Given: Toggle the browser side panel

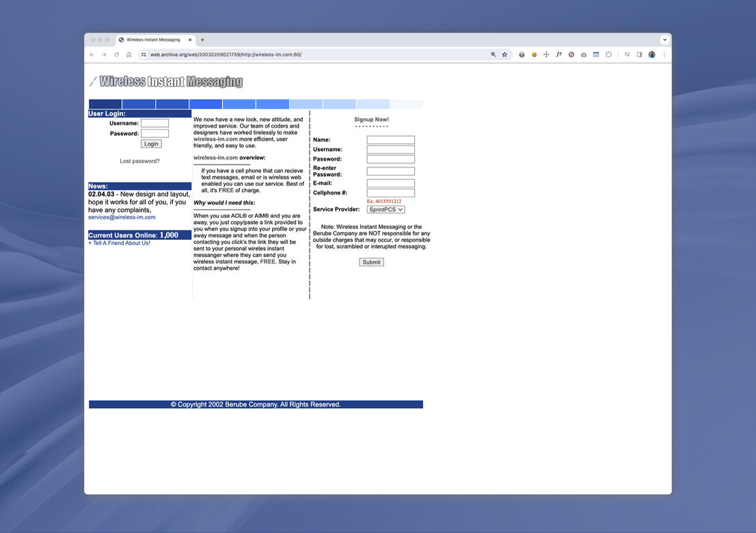Looking at the screenshot, I should [639, 55].
